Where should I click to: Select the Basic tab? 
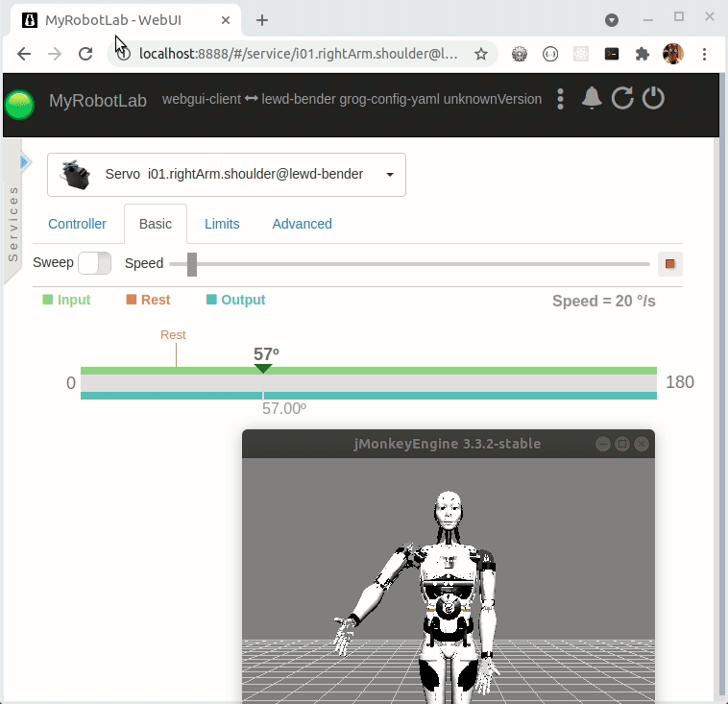coord(156,224)
